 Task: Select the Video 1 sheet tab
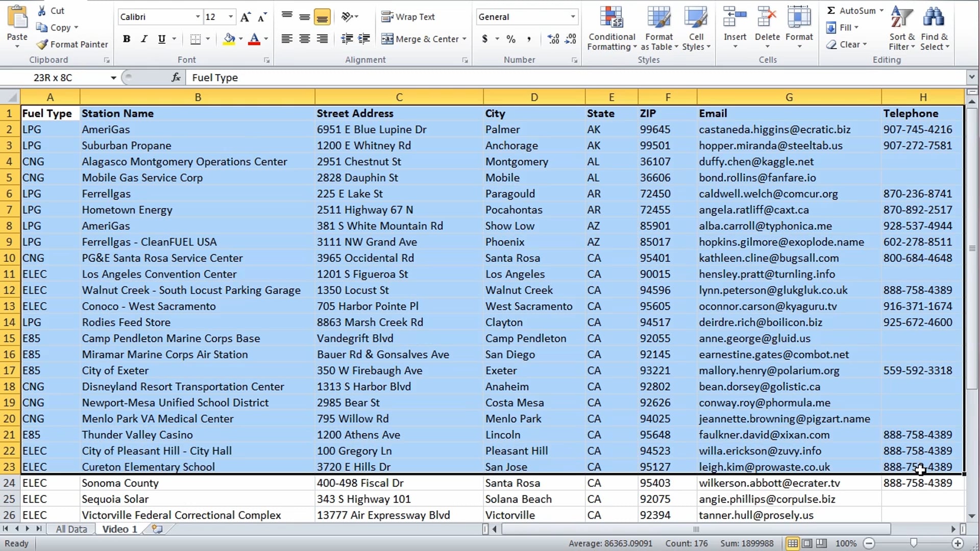119,529
